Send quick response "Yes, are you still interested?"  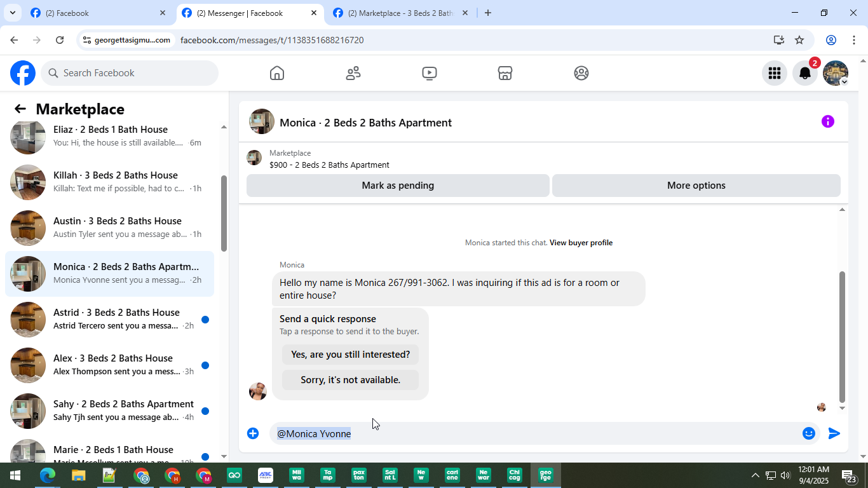coord(350,355)
